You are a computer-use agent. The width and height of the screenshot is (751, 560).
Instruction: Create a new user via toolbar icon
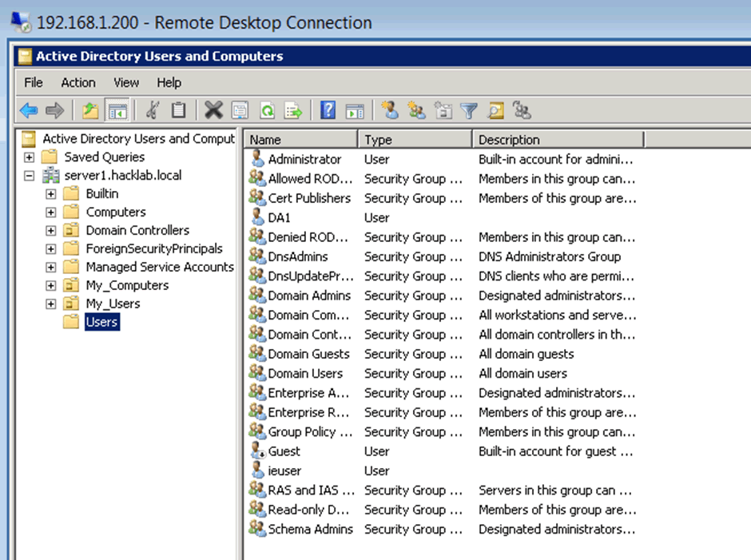(390, 111)
